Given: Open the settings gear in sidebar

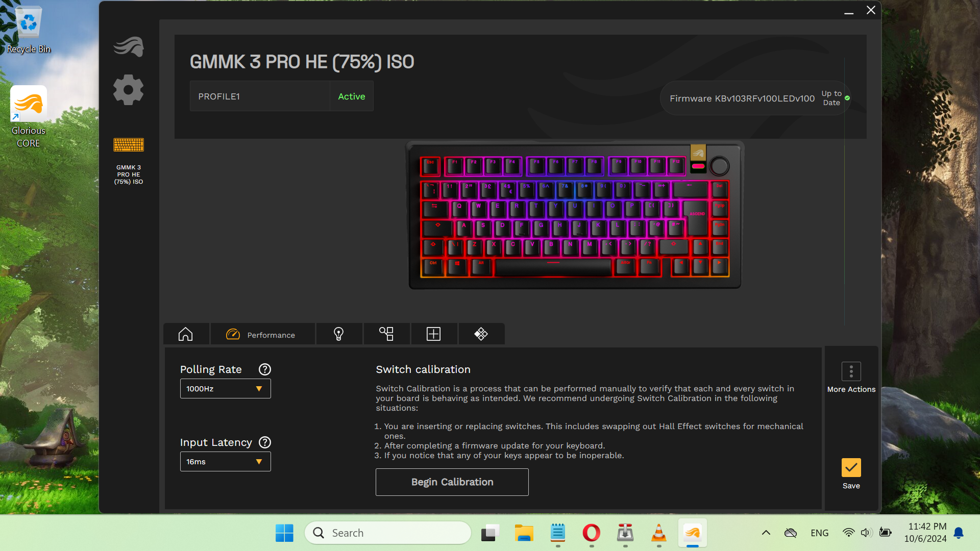Looking at the screenshot, I should pos(128,90).
